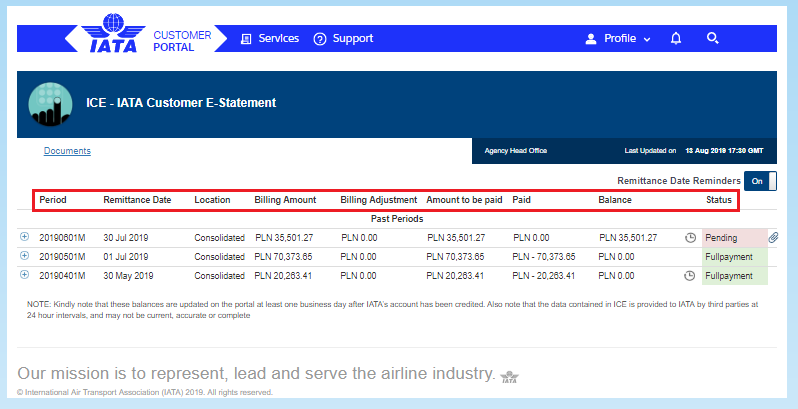Click the Pending status cell

click(735, 238)
